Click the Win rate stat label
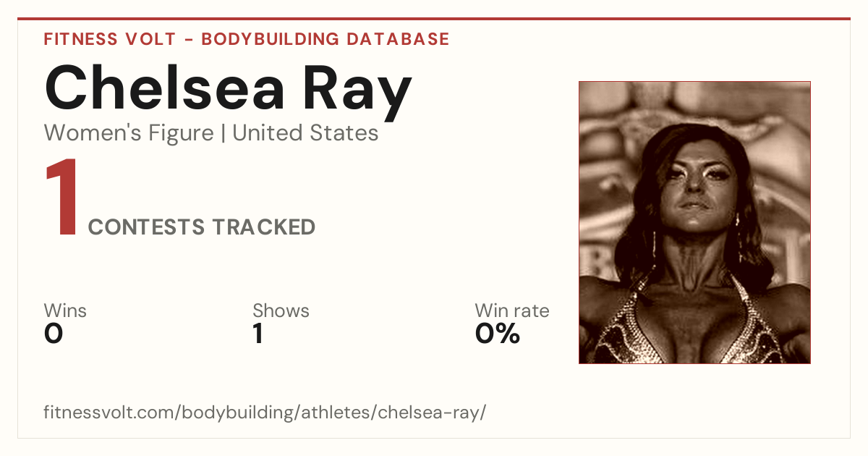The image size is (868, 456). [511, 311]
